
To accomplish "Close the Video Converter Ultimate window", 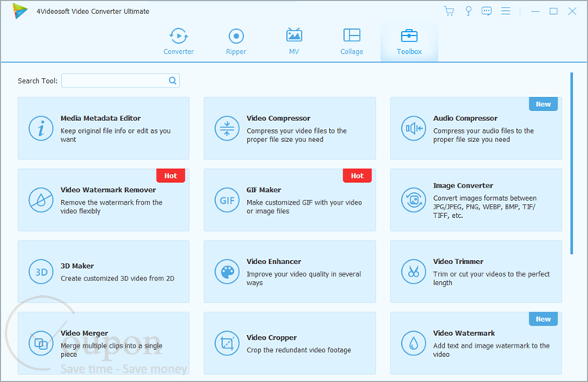I will point(572,11).
